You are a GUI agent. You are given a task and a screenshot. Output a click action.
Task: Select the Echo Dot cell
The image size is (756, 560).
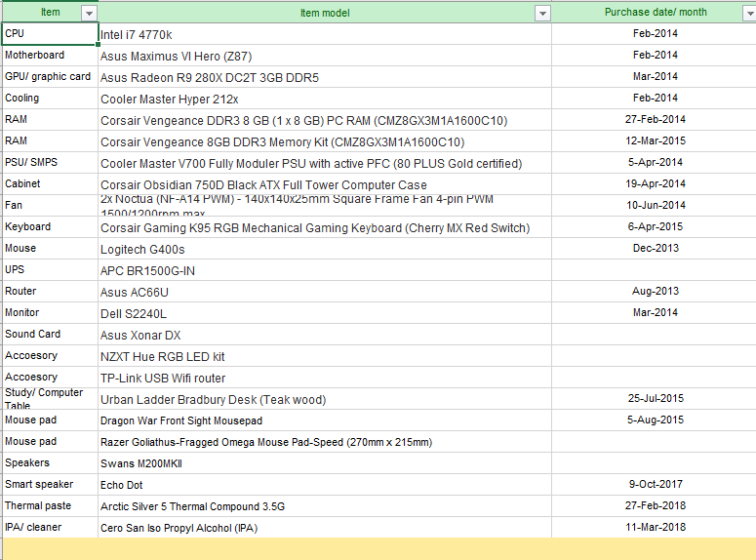[x=325, y=484]
